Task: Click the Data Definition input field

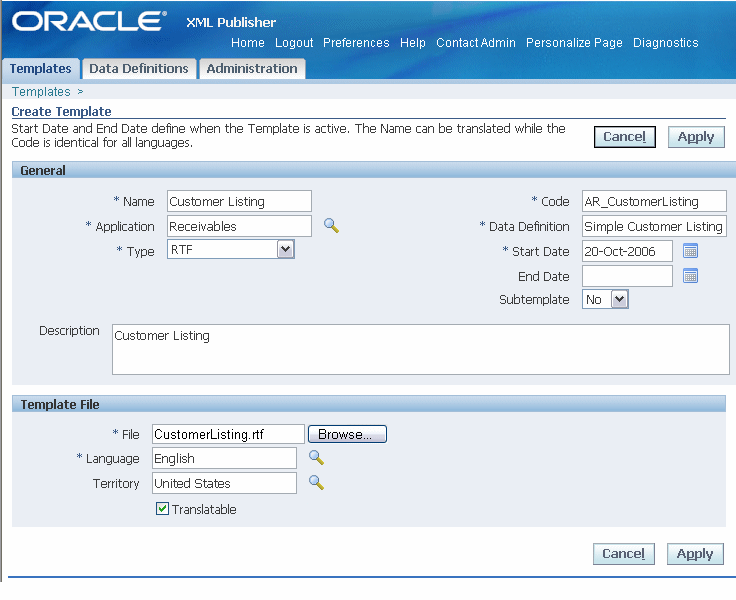Action: [x=654, y=226]
